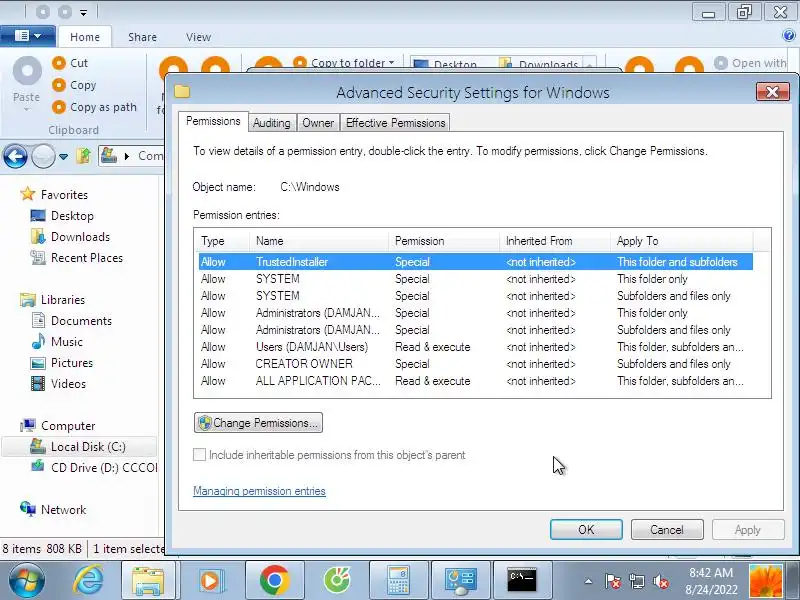Click OK in Advanced Security Settings
Viewport: 800px width, 600px height.
(x=586, y=530)
